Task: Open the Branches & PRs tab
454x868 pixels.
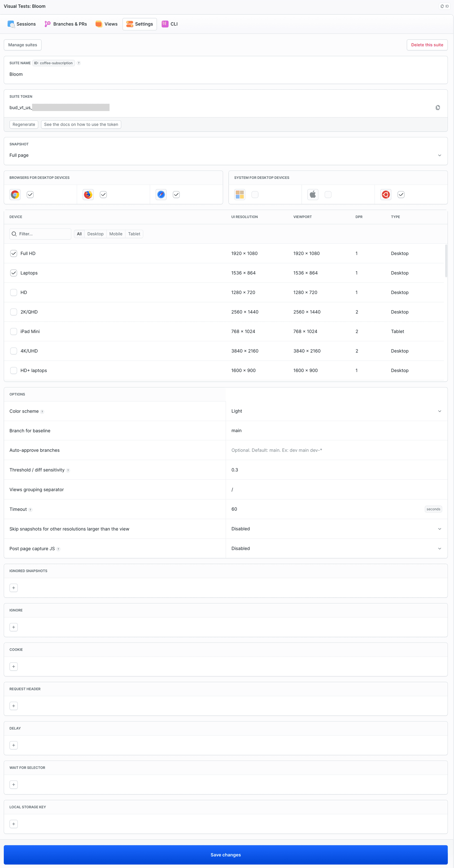Action: click(66, 24)
